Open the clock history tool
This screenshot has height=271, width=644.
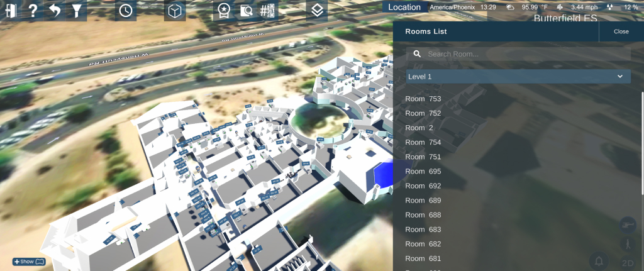[x=126, y=11]
